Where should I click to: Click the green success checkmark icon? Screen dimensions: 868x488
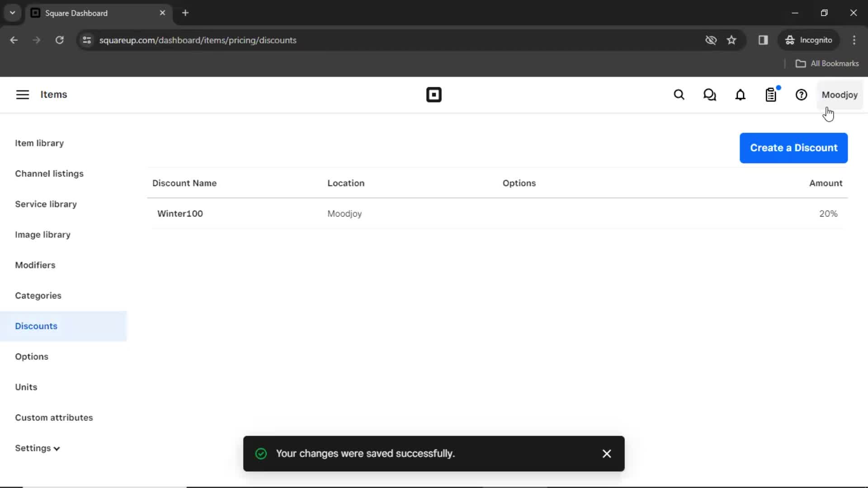pyautogui.click(x=261, y=454)
